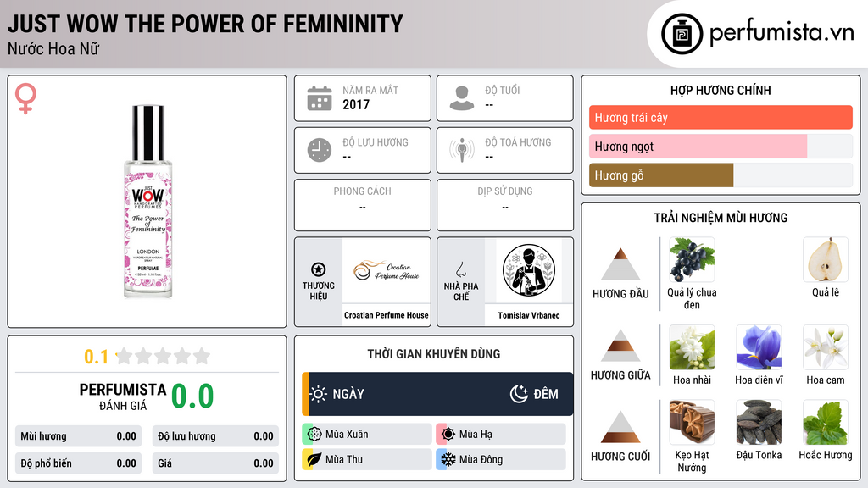Select the Hoa nhài jasmine note image
868x488 pixels.
pyautogui.click(x=692, y=347)
